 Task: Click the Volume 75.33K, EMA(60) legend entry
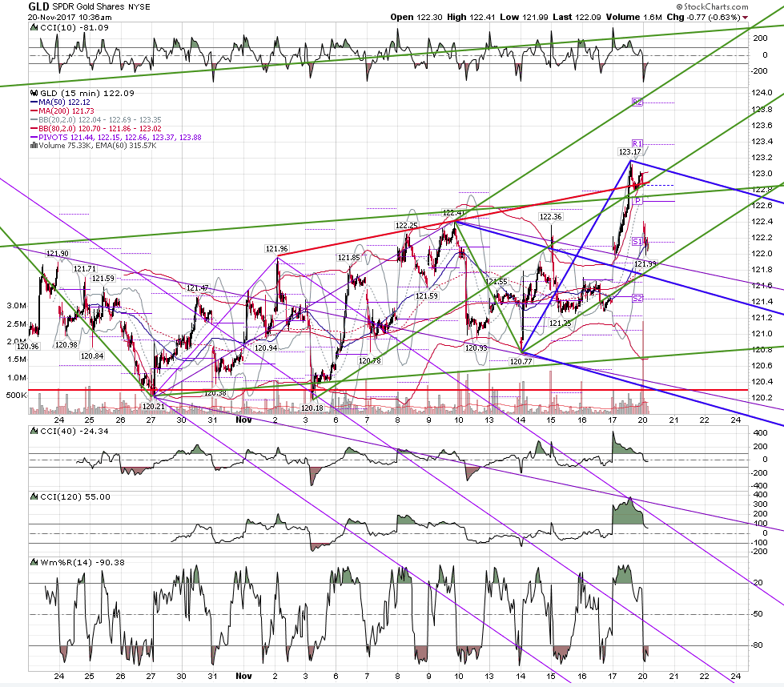[x=98, y=146]
